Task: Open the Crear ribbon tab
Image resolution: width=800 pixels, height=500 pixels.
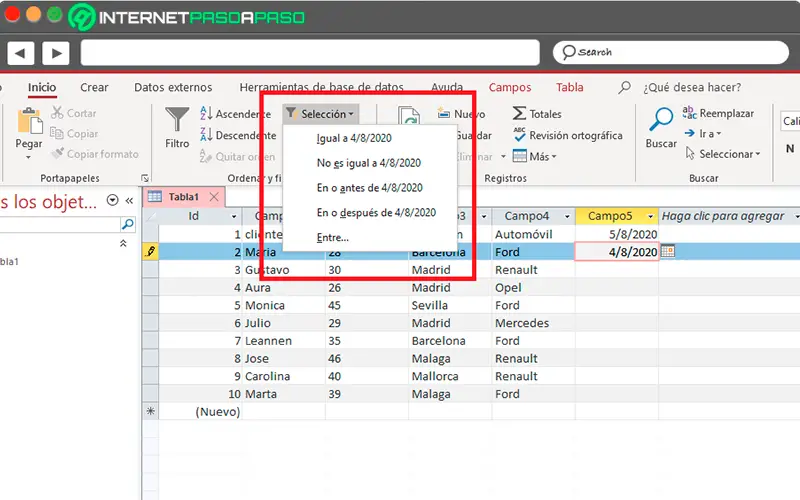Action: click(94, 87)
